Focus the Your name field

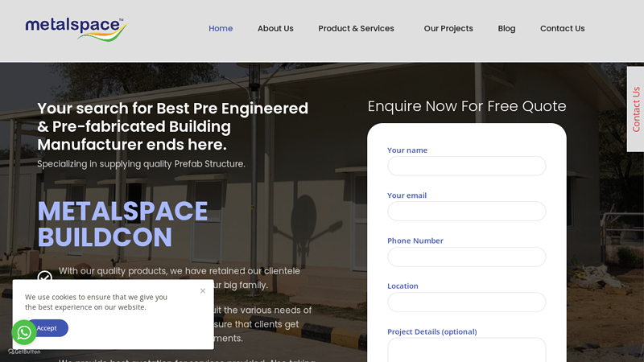tap(467, 166)
